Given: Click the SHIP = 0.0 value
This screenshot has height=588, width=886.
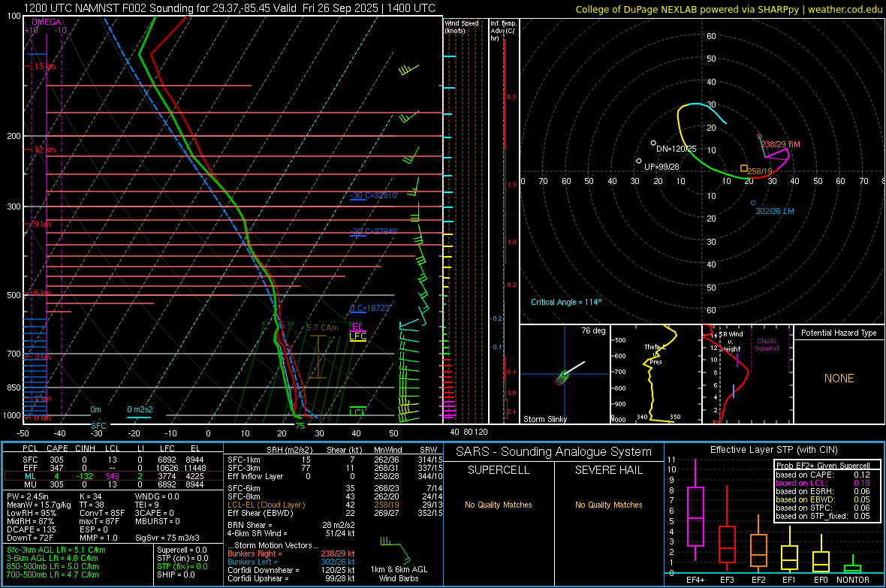Looking at the screenshot, I should [176, 574].
